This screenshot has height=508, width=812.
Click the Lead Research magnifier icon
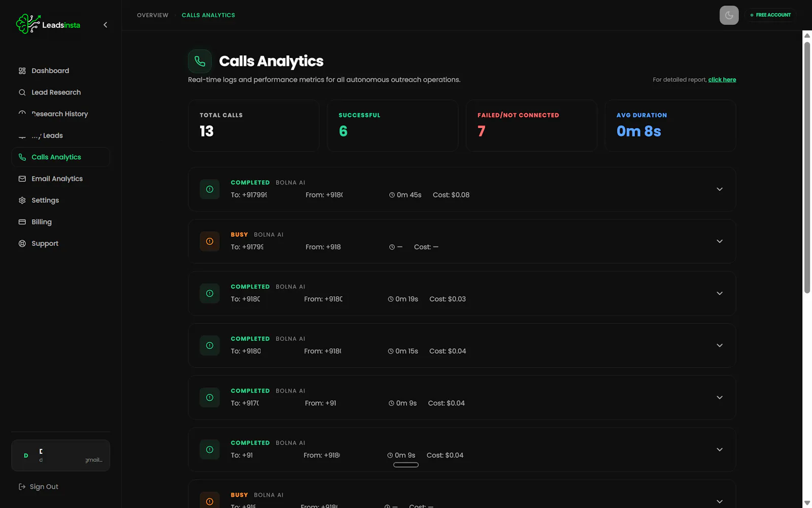(x=22, y=92)
